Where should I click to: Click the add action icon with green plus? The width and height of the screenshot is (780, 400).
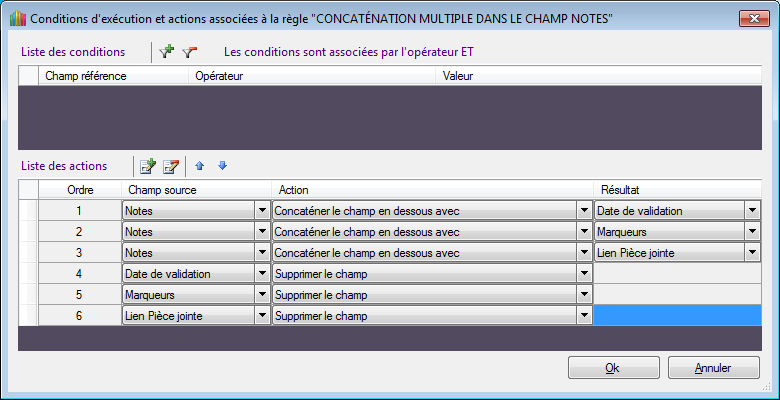[148, 166]
